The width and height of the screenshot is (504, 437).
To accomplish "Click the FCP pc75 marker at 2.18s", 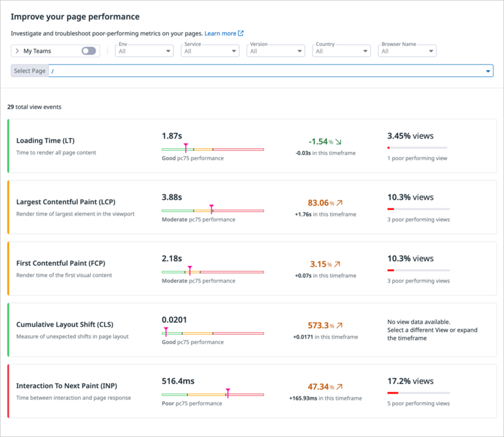I will [x=190, y=271].
